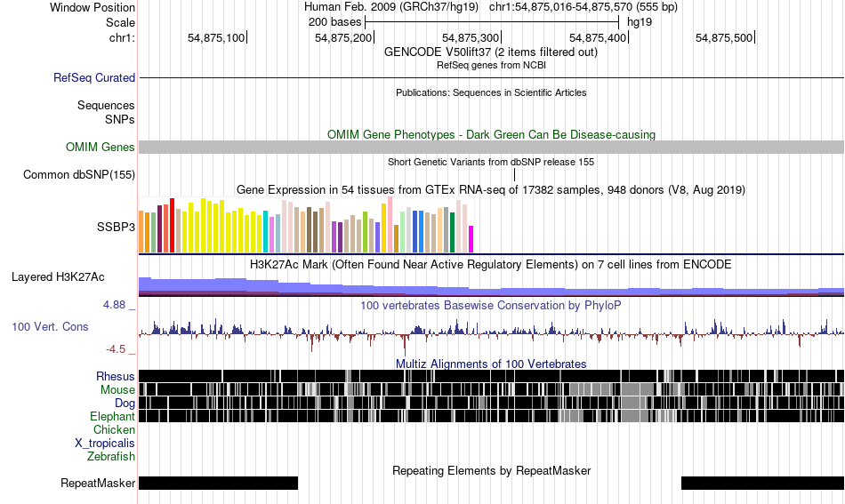
Task: Click the -4.5 PhyloP lower axis value
Action: click(116, 349)
